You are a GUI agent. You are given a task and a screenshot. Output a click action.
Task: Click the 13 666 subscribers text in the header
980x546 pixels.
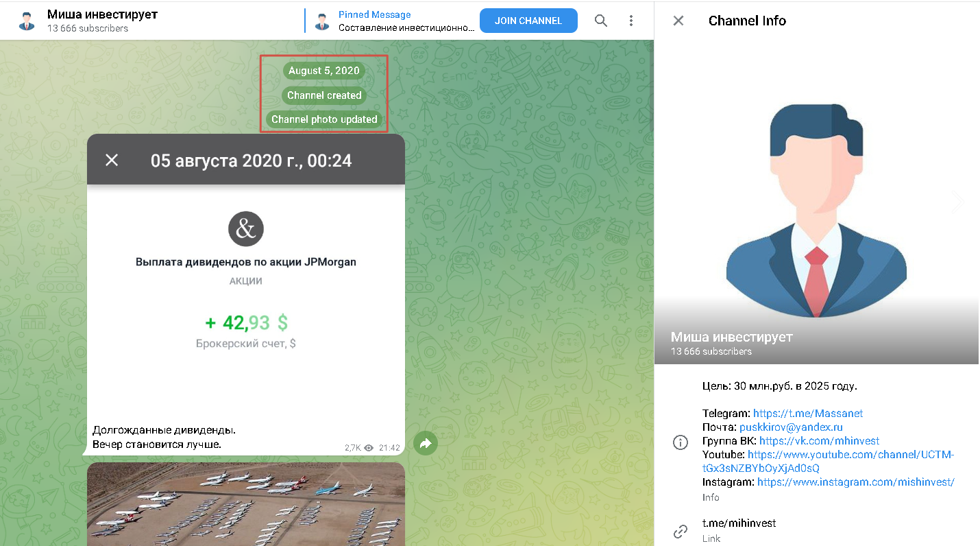coord(88,29)
